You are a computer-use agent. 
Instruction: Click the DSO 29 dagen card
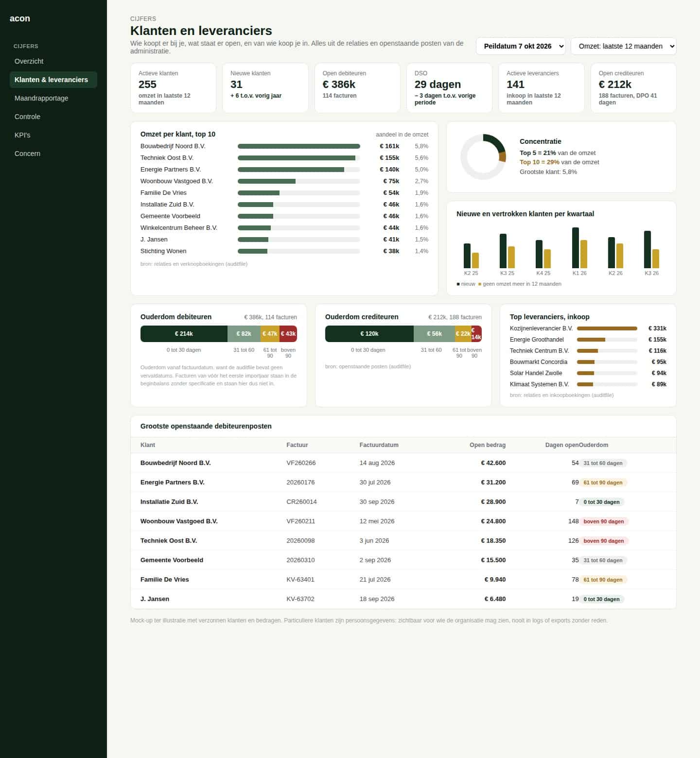pos(450,88)
